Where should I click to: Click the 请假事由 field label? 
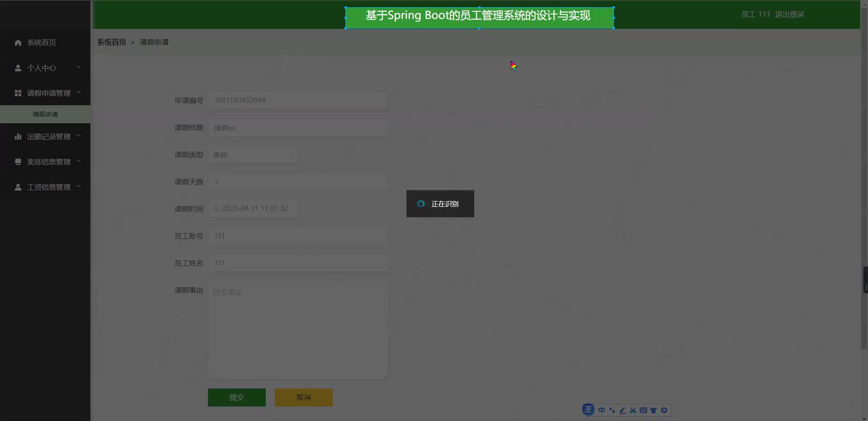(189, 290)
